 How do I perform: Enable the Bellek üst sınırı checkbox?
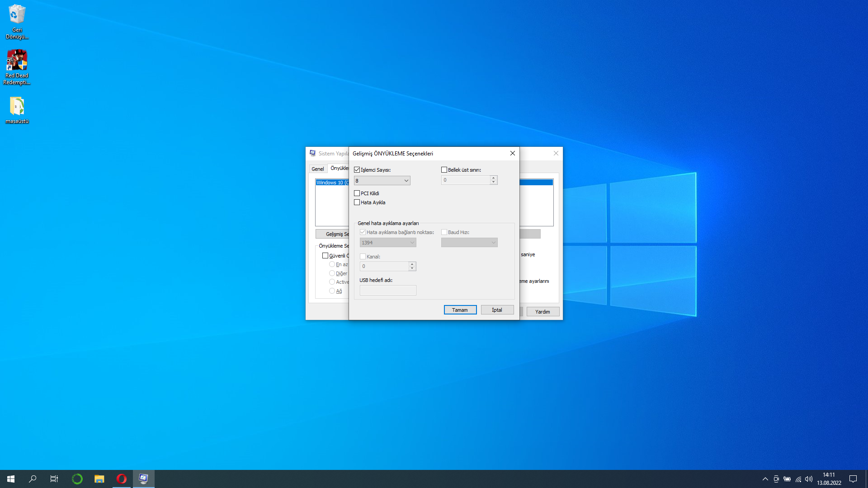click(444, 170)
